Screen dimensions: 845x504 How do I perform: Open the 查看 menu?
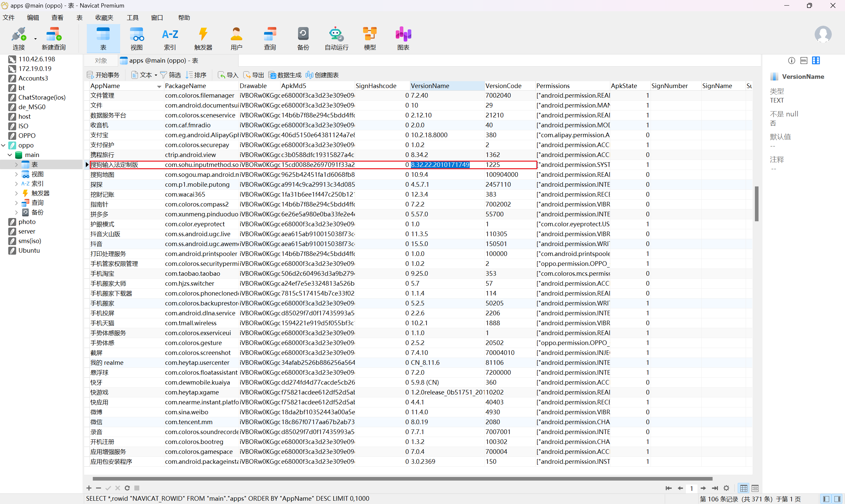click(57, 18)
